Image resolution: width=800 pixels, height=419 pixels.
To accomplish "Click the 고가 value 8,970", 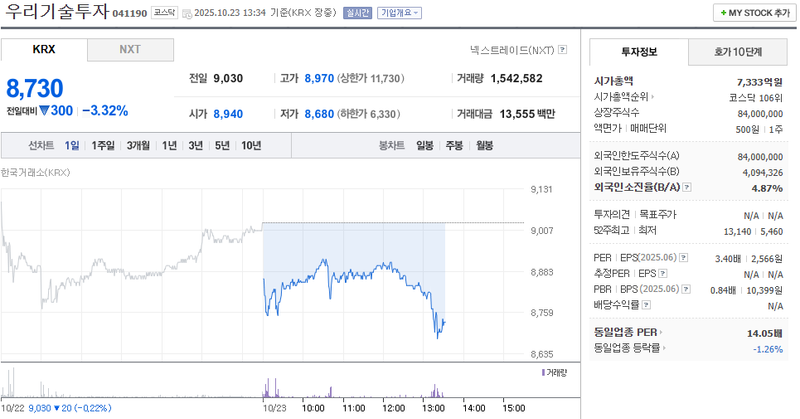I will click(319, 79).
